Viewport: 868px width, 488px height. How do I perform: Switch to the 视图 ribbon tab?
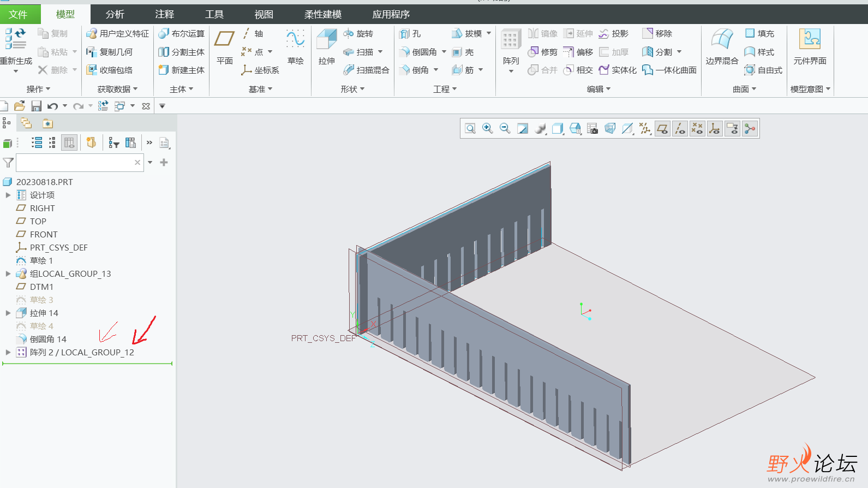click(x=264, y=14)
